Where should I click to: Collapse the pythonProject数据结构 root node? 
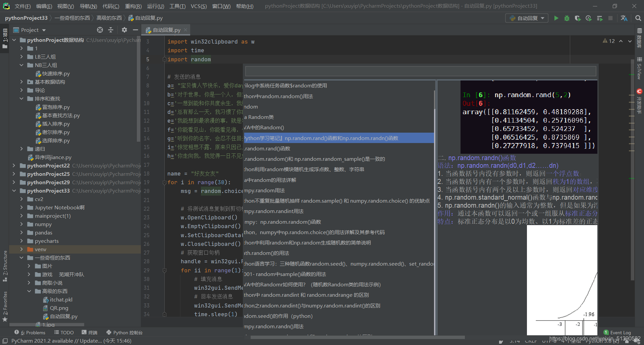click(14, 40)
